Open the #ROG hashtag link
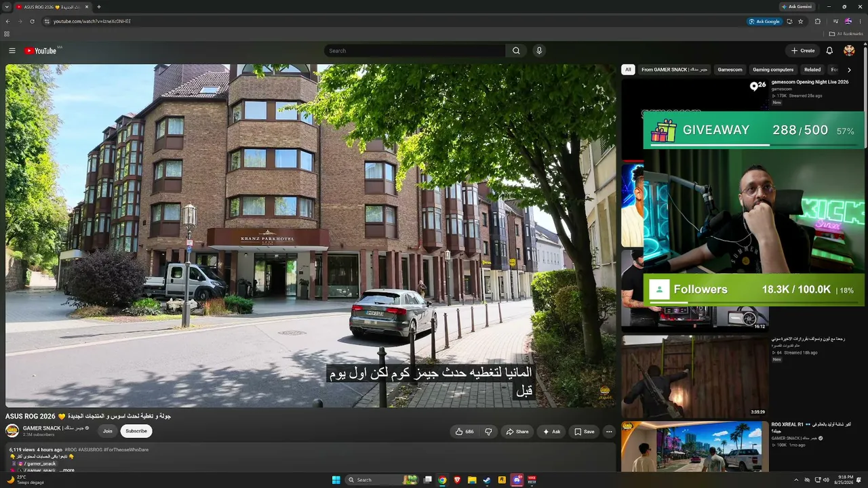Screen dimensions: 868x488 [71, 449]
